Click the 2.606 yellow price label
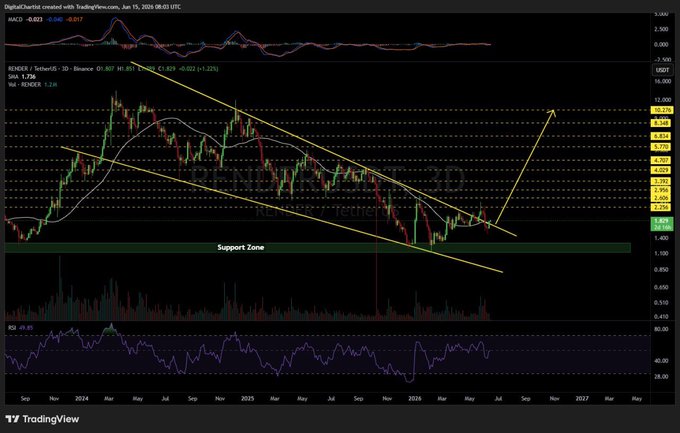 pos(662,198)
